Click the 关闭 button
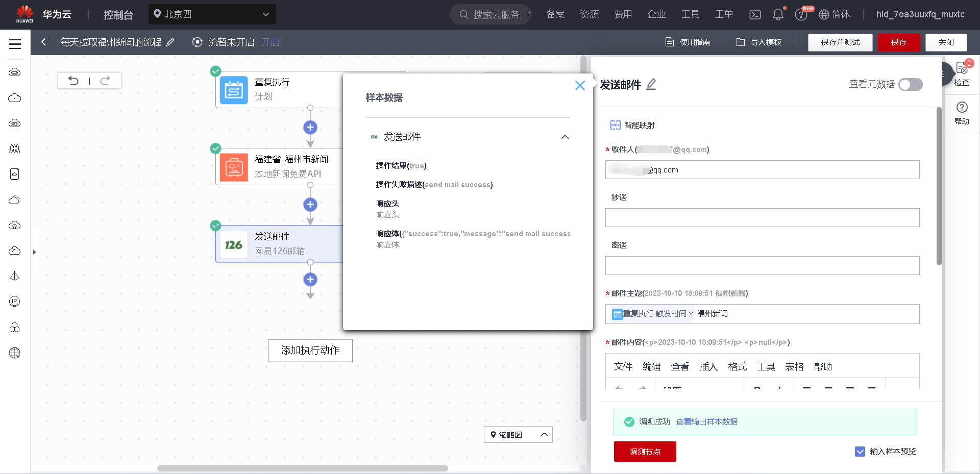980x474 pixels. (x=946, y=42)
